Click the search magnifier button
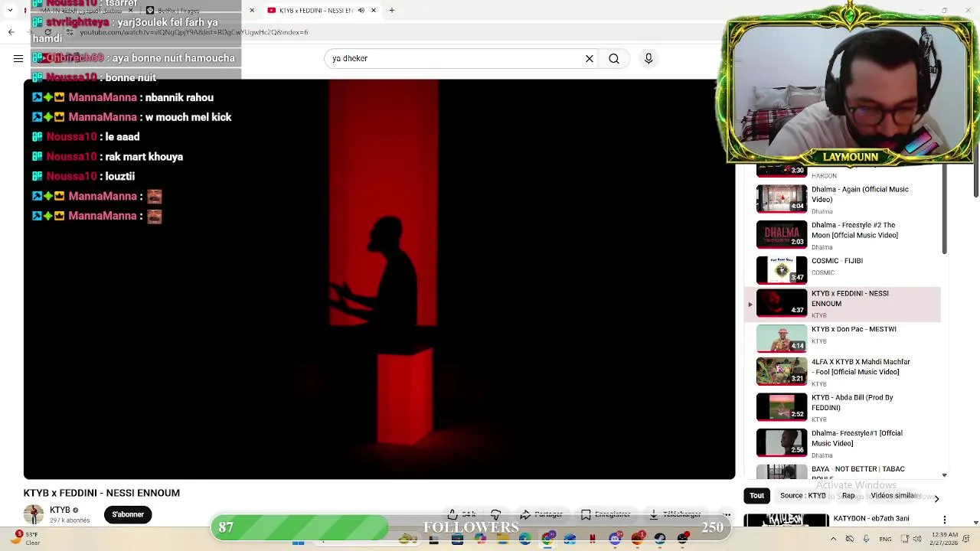The width and height of the screenshot is (980, 551). tap(614, 58)
